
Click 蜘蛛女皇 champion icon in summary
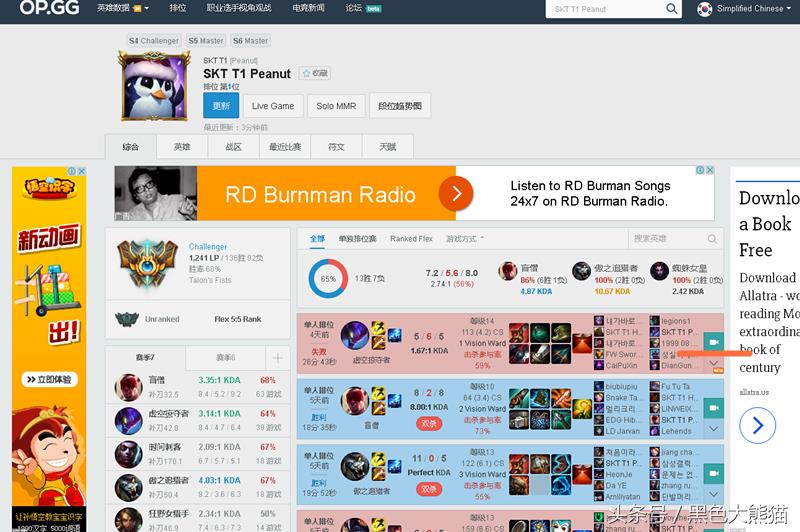659,271
